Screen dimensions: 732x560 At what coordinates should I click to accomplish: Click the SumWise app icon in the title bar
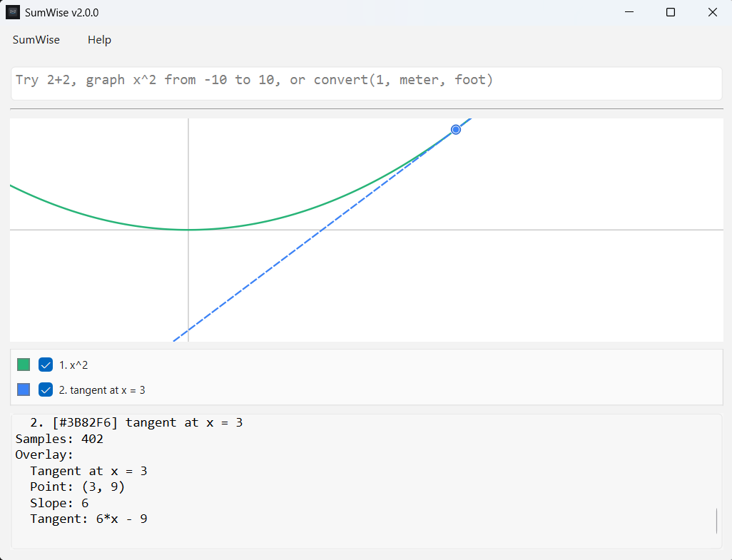[x=13, y=12]
